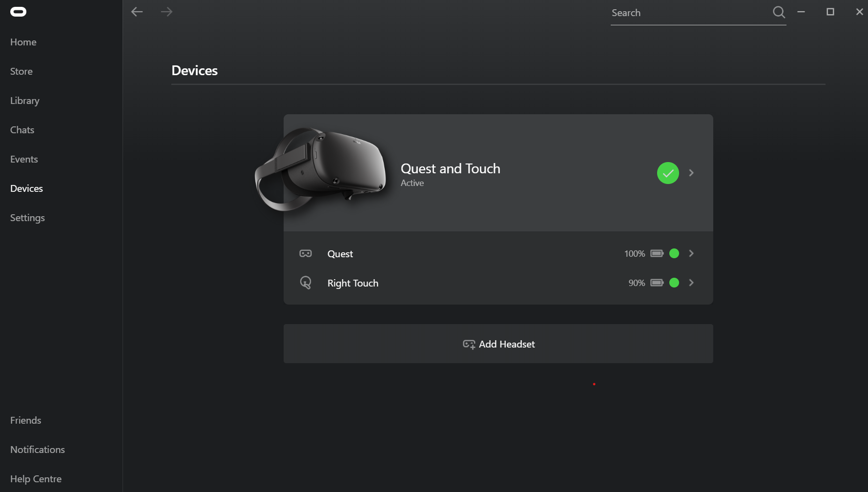This screenshot has height=492, width=868.
Task: Expand the Quest and Touch details chevron
Action: [x=691, y=173]
